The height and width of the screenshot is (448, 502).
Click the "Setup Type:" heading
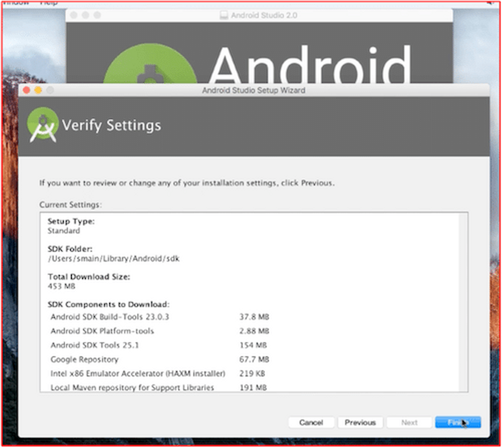tap(71, 221)
